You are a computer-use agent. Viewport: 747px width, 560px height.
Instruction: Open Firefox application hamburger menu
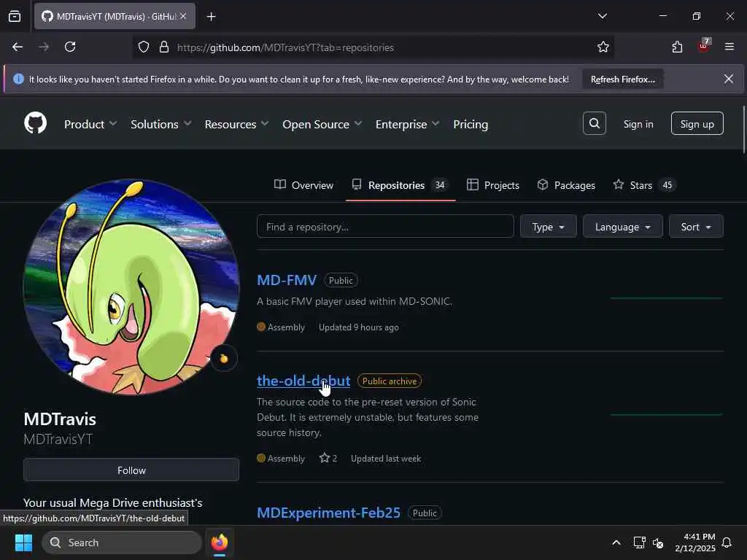[x=729, y=47]
